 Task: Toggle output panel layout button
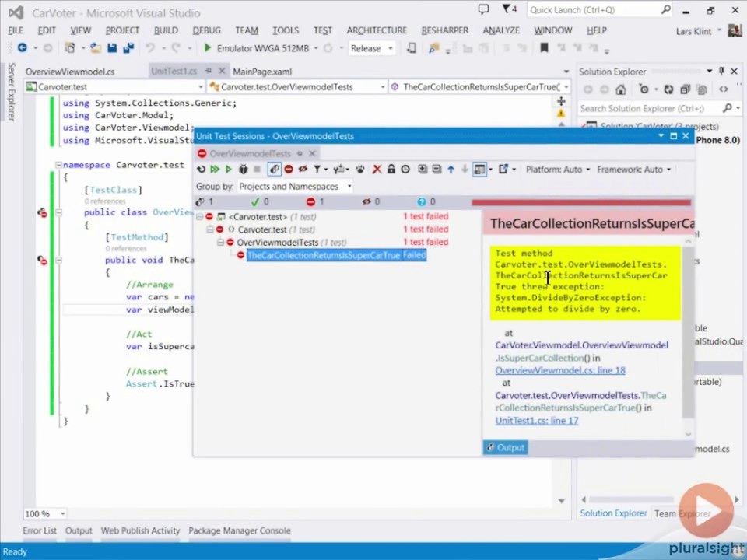tap(480, 169)
